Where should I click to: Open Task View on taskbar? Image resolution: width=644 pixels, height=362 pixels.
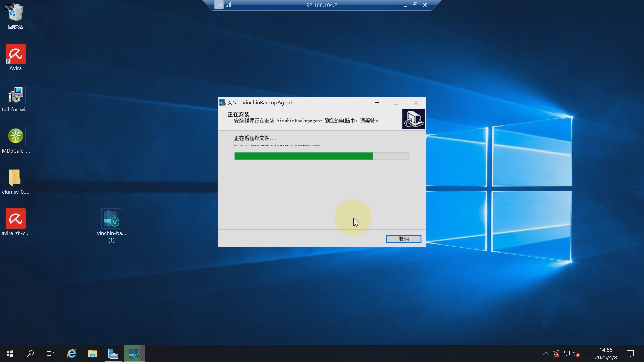[x=50, y=354]
